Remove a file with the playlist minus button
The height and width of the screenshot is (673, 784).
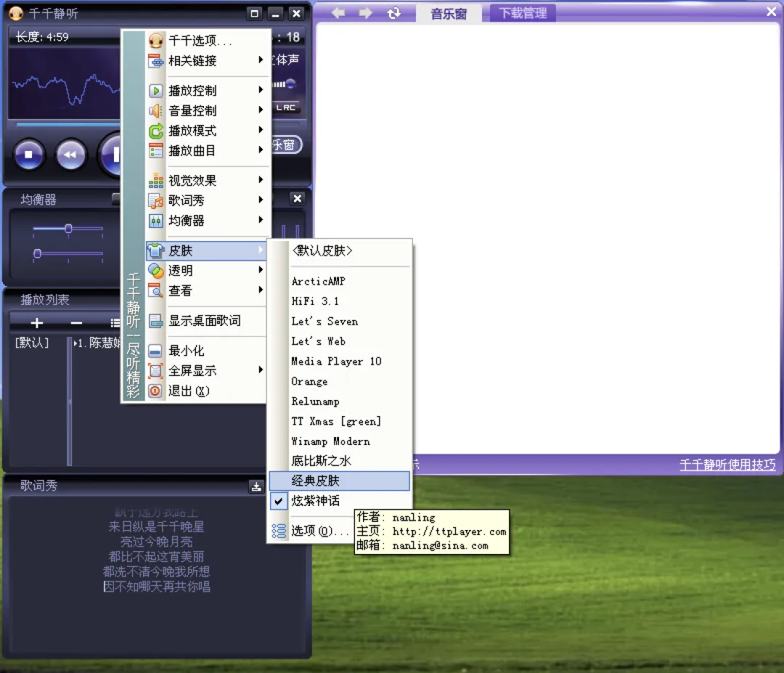(76, 323)
